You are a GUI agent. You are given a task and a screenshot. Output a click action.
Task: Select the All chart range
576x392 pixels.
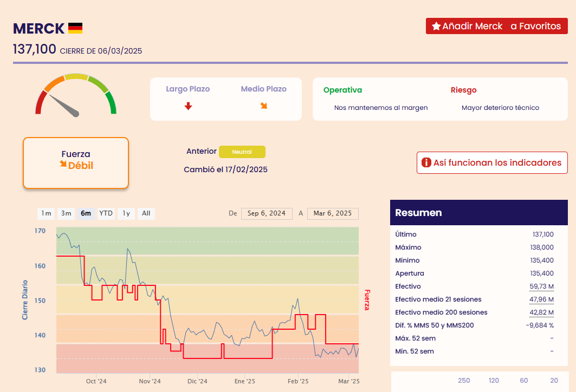[x=146, y=214]
